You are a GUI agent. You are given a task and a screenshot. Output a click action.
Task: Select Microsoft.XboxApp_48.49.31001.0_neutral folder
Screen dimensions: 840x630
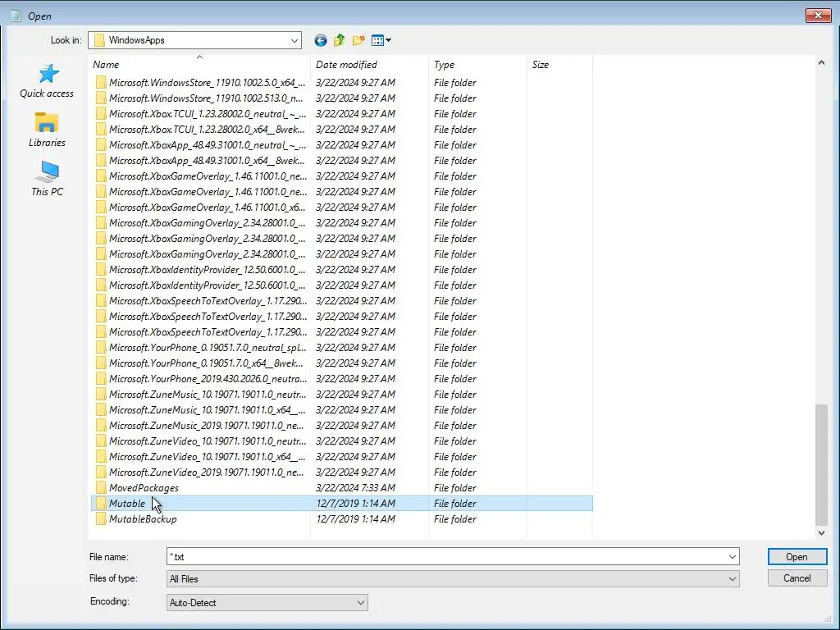[208, 144]
